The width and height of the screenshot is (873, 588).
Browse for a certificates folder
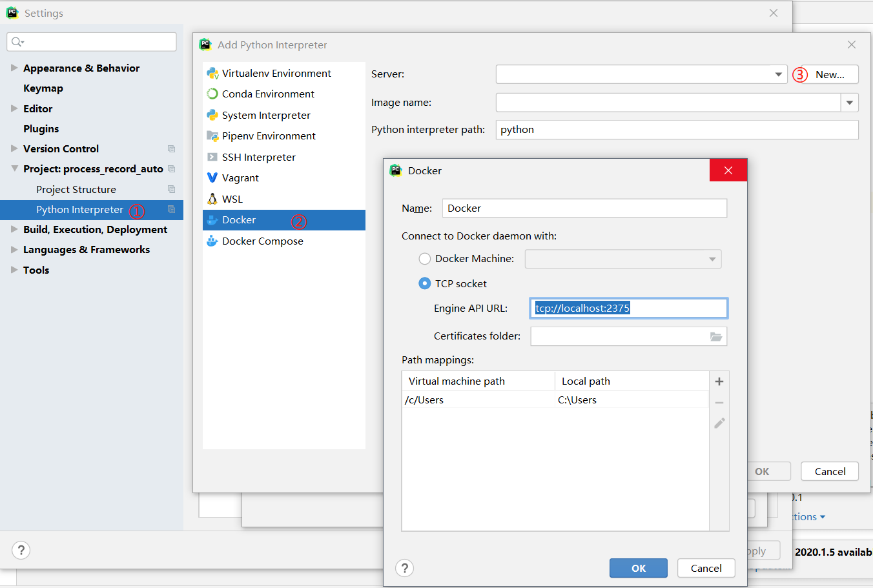coord(717,336)
